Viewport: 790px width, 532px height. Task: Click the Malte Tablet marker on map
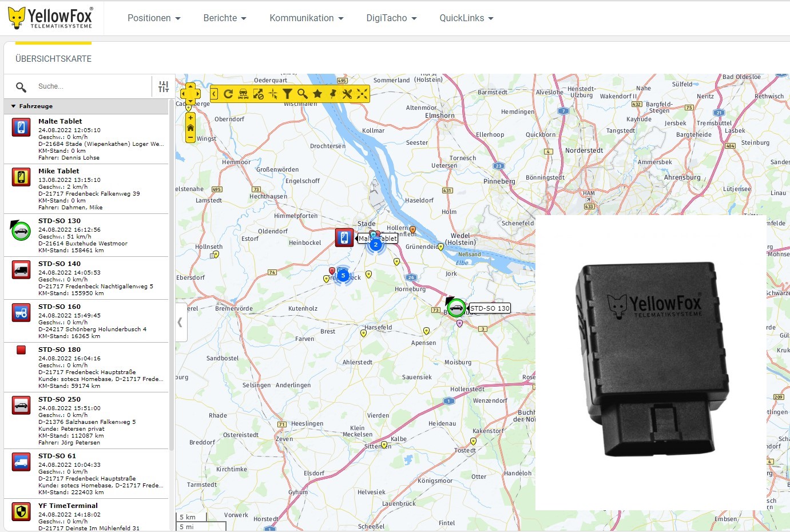pyautogui.click(x=344, y=237)
